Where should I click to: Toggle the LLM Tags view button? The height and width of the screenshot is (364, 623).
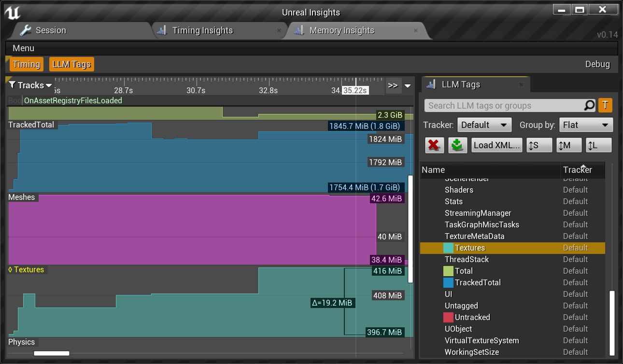point(71,64)
